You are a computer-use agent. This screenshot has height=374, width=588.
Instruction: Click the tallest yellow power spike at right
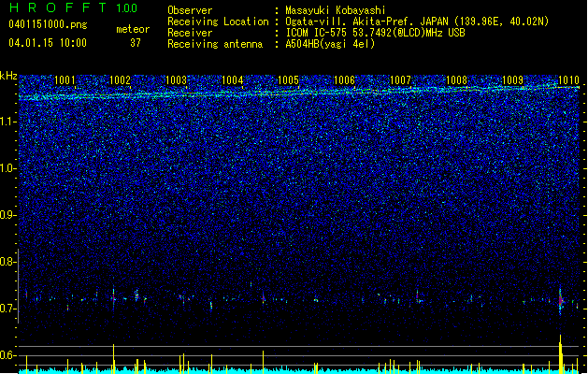coord(561,353)
